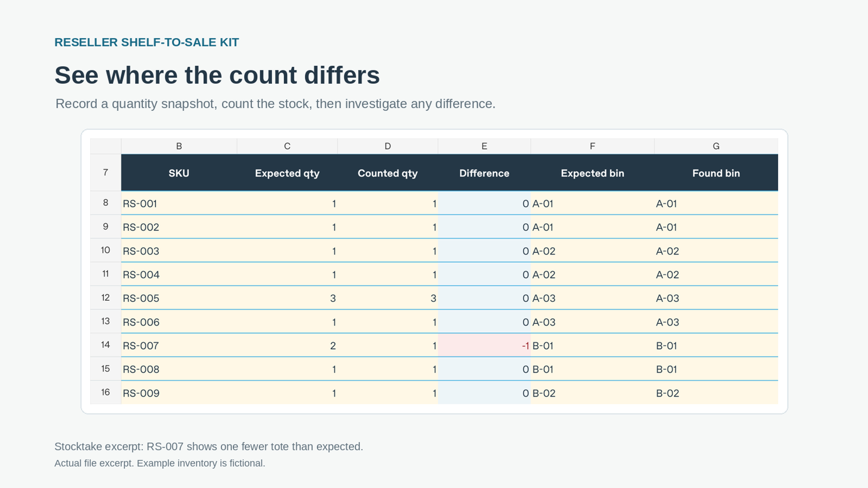Click expected qty 2 for RS-007
868x488 pixels.
[287, 345]
